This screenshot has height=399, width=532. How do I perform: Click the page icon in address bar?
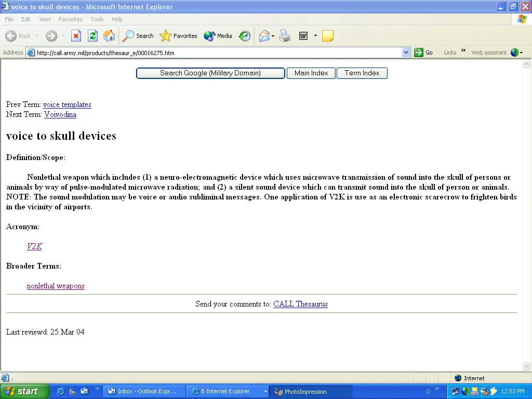pos(31,52)
